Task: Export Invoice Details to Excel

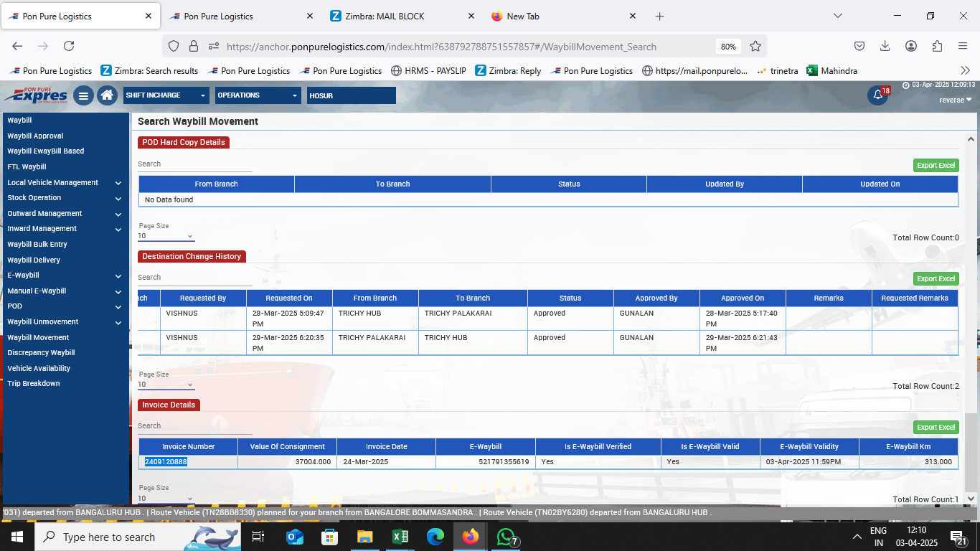Action: (936, 428)
